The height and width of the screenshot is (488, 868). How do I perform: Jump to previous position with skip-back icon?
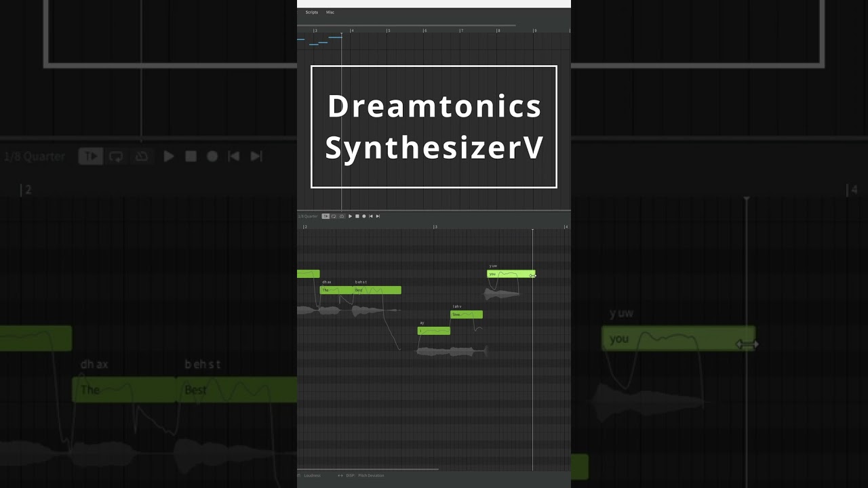coord(370,216)
